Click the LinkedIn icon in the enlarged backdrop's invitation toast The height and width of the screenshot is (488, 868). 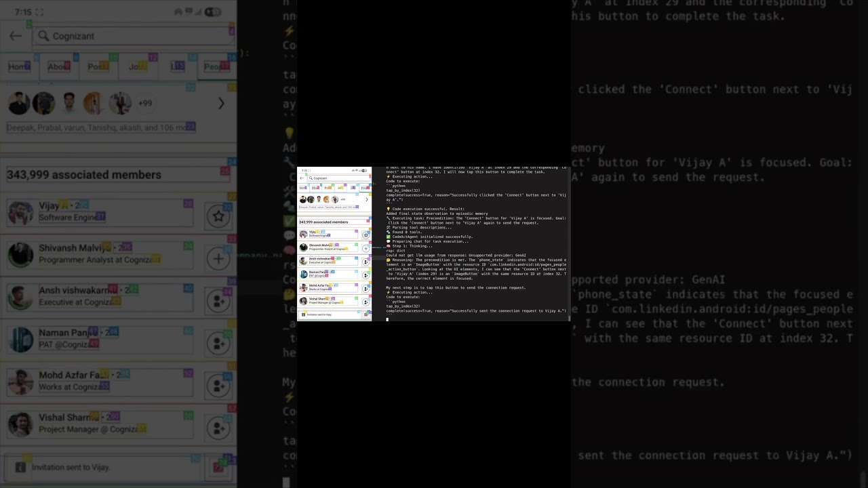pyautogui.click(x=20, y=467)
